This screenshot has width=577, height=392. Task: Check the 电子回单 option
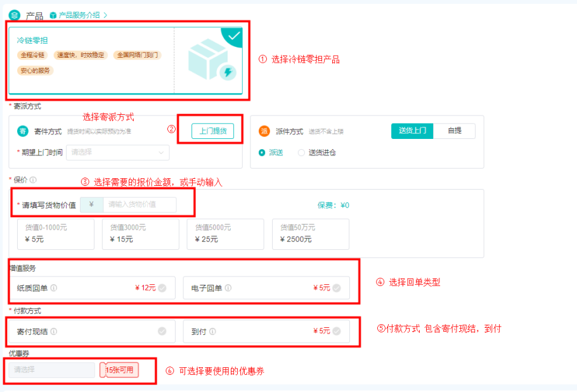pos(336,288)
